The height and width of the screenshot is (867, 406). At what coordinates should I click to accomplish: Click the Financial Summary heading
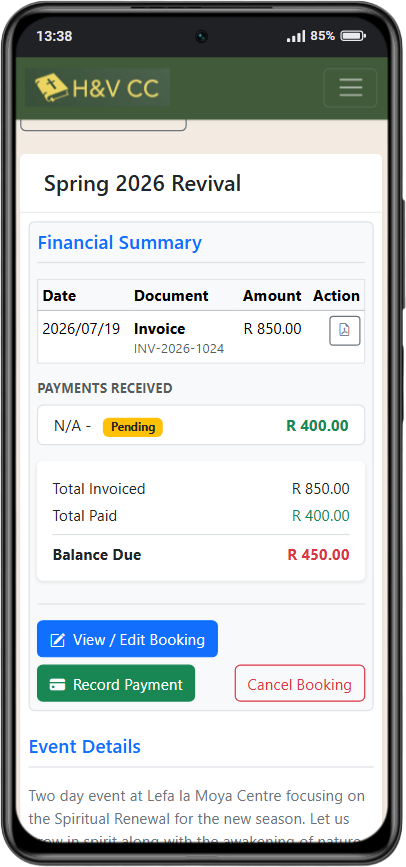119,243
